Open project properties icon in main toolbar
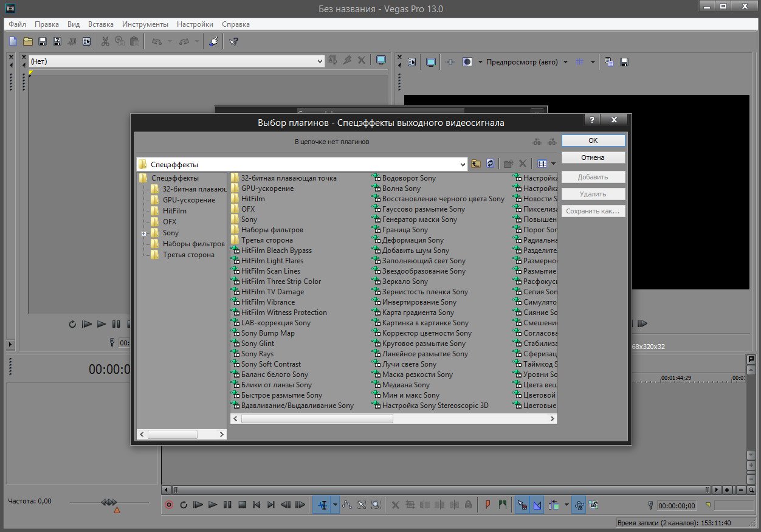 click(86, 41)
